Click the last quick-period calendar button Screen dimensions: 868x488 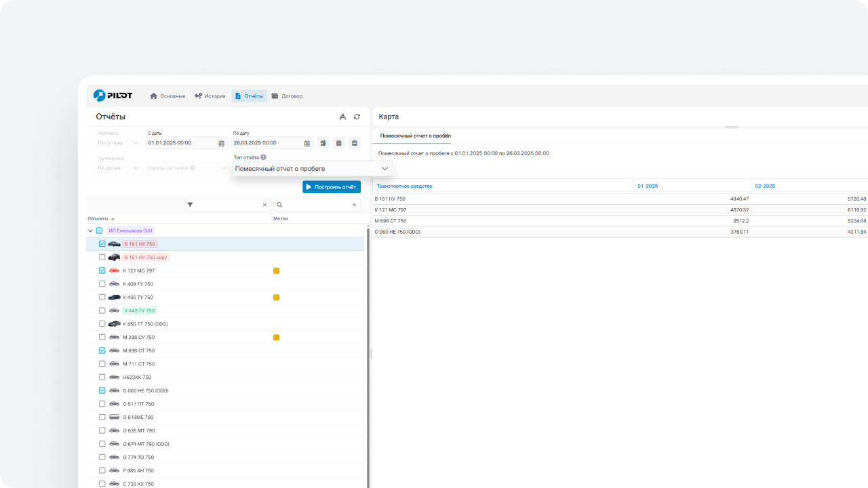pos(354,143)
